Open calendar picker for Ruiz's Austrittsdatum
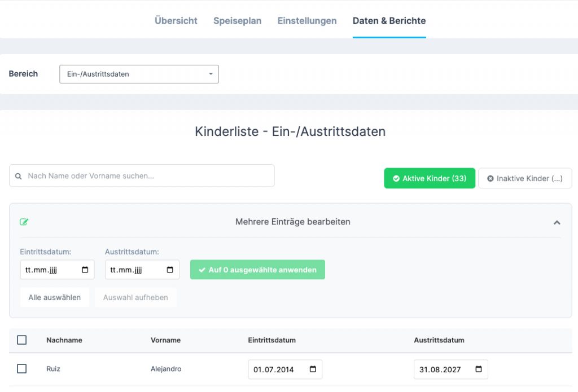The image size is (578, 392). coord(479,369)
